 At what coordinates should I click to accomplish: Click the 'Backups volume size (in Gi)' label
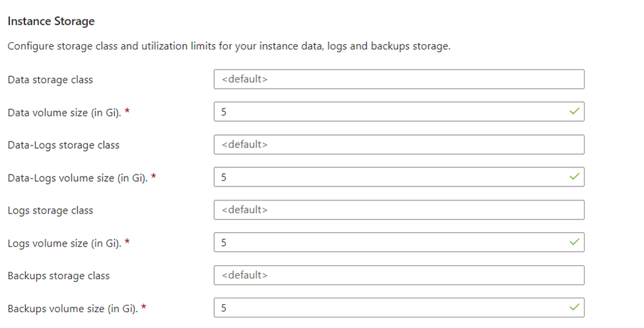72,309
